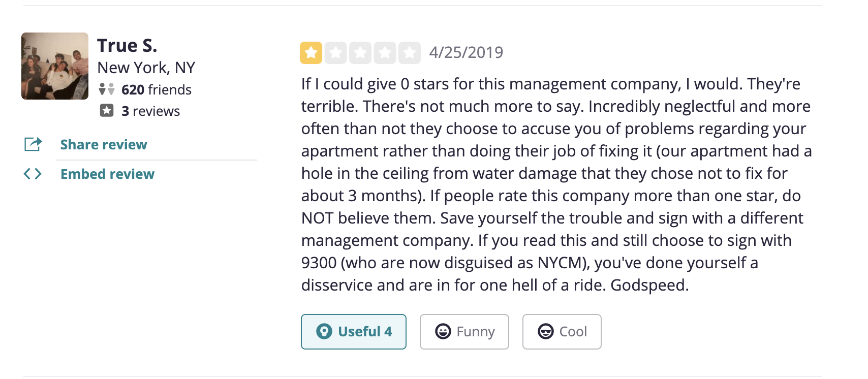Click the fourth empty rating star

(385, 53)
